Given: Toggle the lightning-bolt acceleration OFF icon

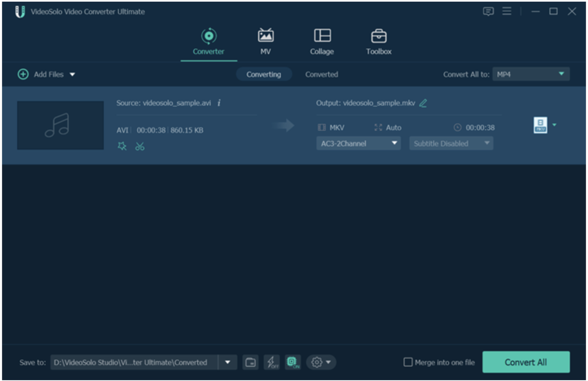Looking at the screenshot, I should pos(271,362).
